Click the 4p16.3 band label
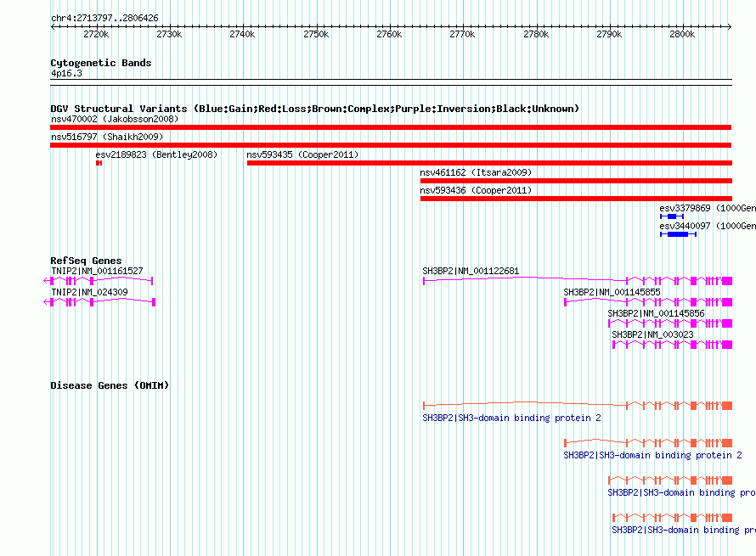The width and height of the screenshot is (756, 556). pos(66,73)
